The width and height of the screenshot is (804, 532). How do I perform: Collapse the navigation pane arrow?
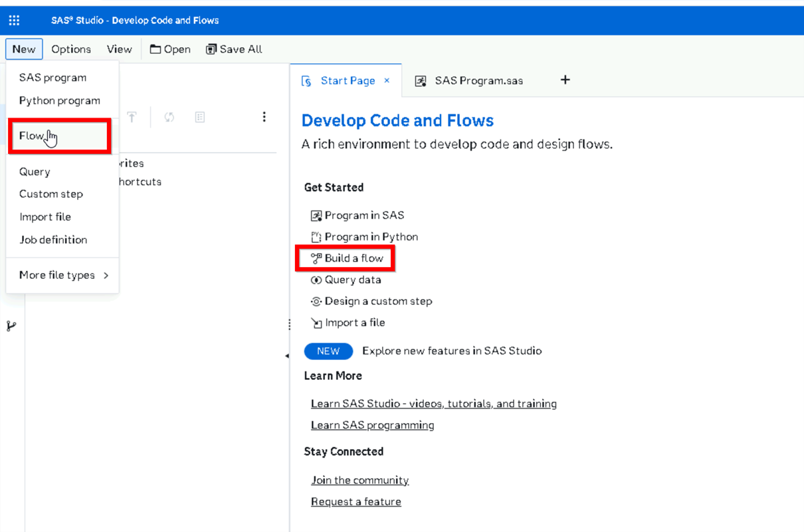point(287,356)
